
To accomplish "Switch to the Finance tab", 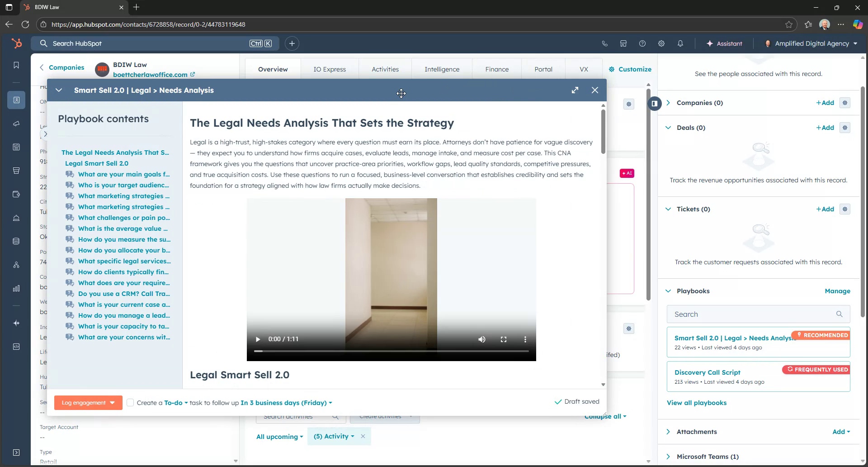I will 496,69.
